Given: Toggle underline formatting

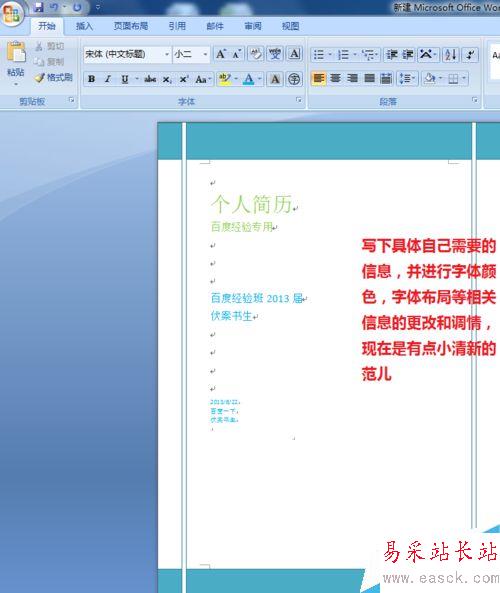Looking at the screenshot, I should click(x=124, y=79).
